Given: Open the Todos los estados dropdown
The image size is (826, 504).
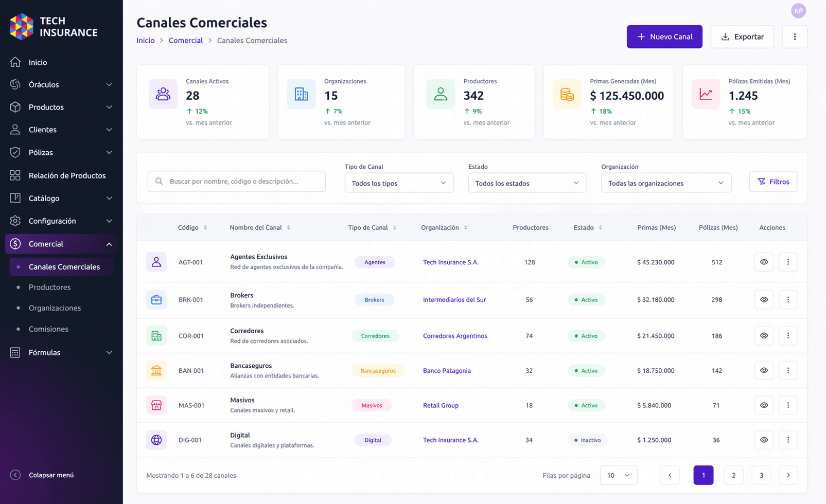Looking at the screenshot, I should (527, 183).
